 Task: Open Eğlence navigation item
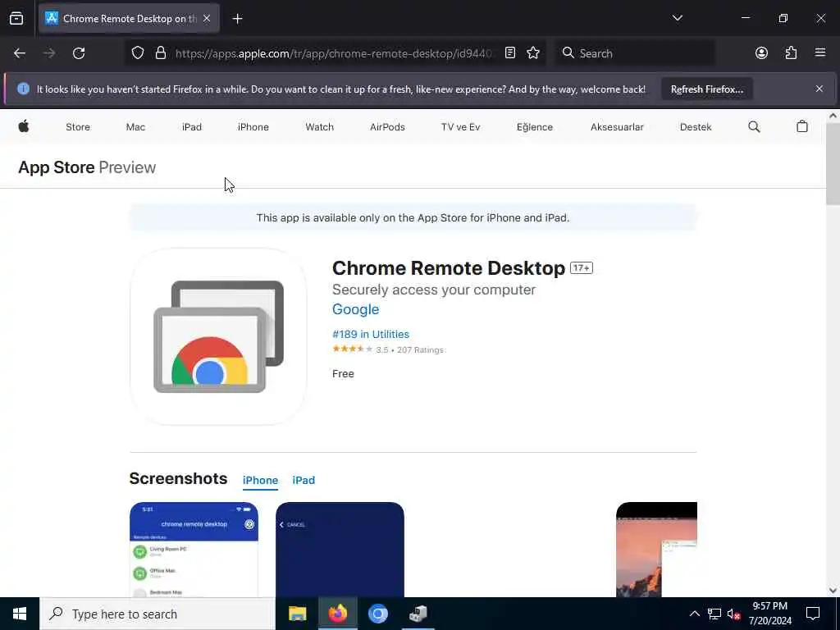pos(535,127)
